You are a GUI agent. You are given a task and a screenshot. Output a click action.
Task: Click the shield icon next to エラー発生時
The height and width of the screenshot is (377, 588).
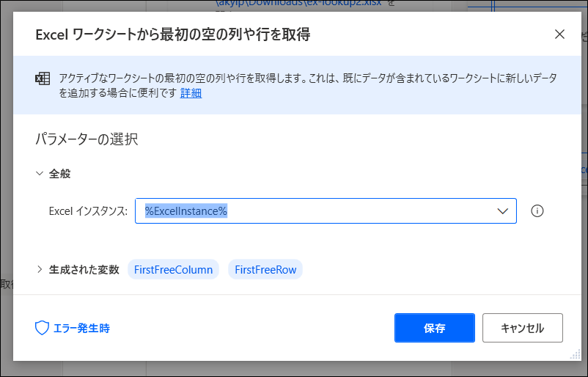tap(42, 328)
